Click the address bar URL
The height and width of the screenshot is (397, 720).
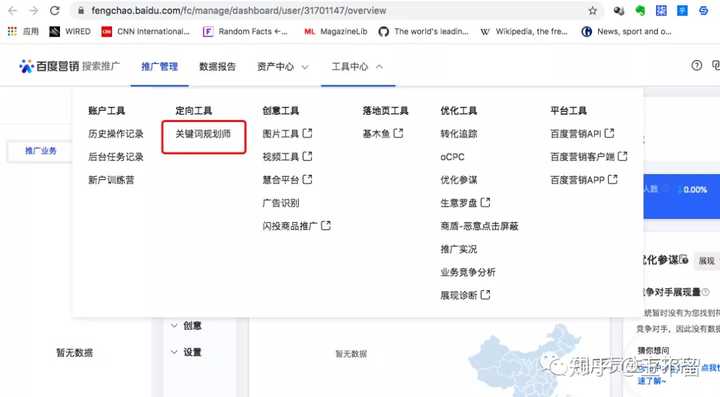[239, 11]
